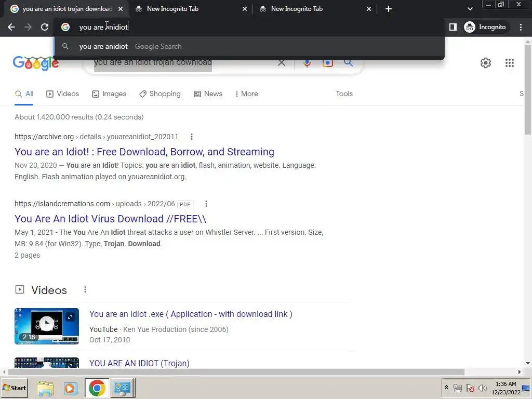The image size is (532, 399).
Task: Open the Chrome side panel icon
Action: [453, 27]
